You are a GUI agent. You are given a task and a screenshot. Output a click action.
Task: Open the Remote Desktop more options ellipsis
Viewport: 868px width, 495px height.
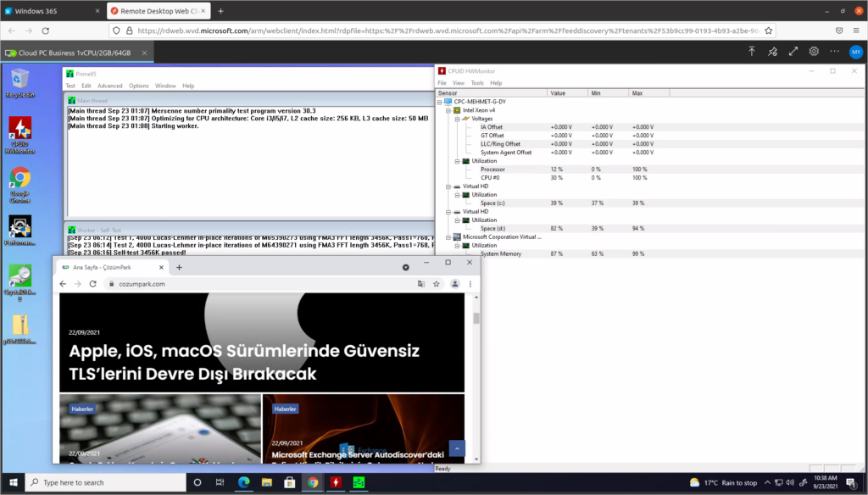[835, 52]
